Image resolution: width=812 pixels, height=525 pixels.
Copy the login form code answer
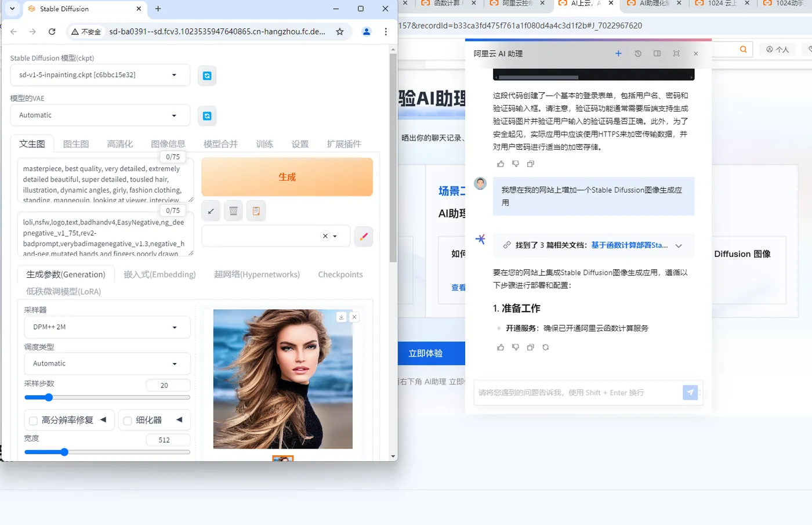pyautogui.click(x=530, y=164)
